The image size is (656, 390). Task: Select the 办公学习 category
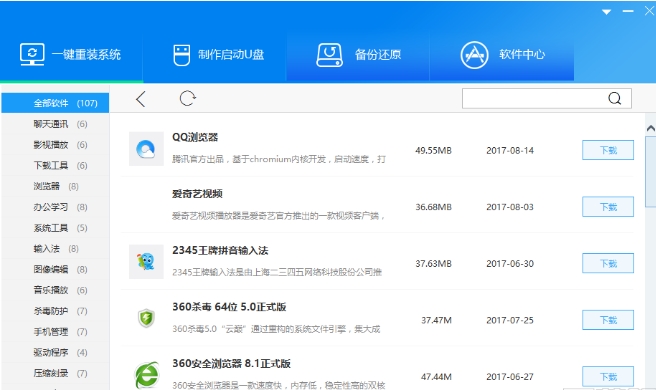55,207
